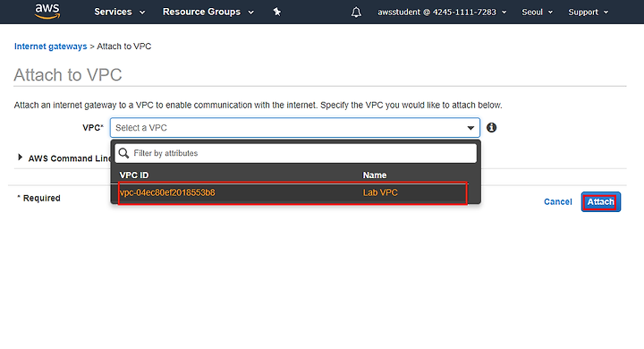Open the pin shortcuts star icon
Screen dimensions: 644x349
click(277, 12)
